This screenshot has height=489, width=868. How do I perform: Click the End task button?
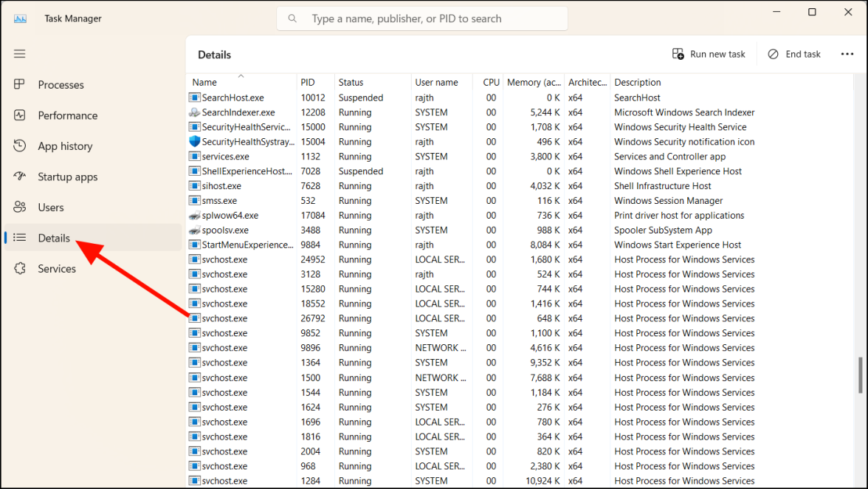(794, 54)
